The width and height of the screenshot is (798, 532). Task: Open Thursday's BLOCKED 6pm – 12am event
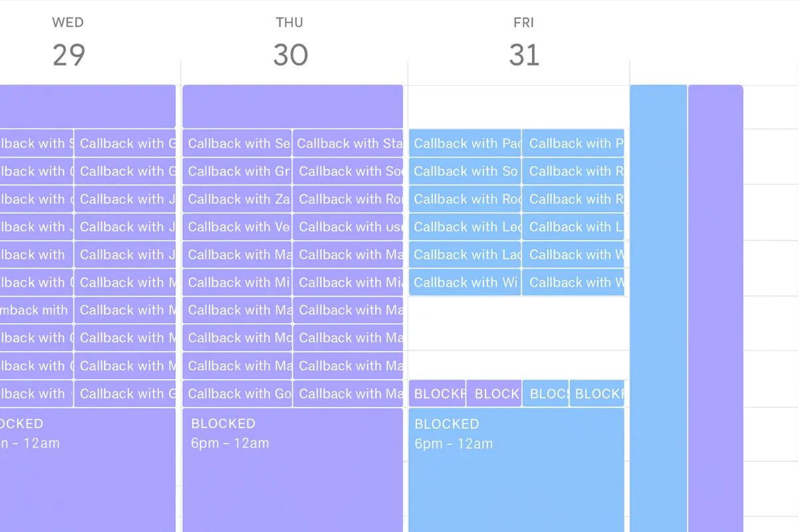pos(293,470)
